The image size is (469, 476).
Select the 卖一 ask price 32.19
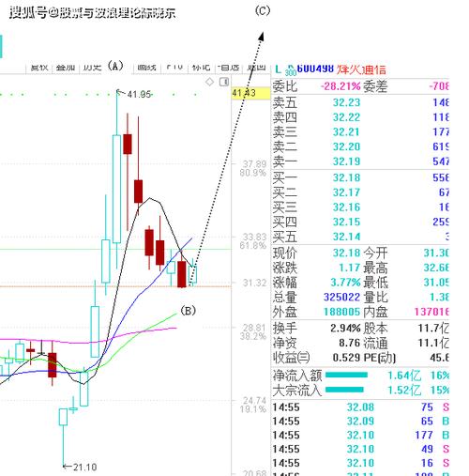[x=346, y=161]
